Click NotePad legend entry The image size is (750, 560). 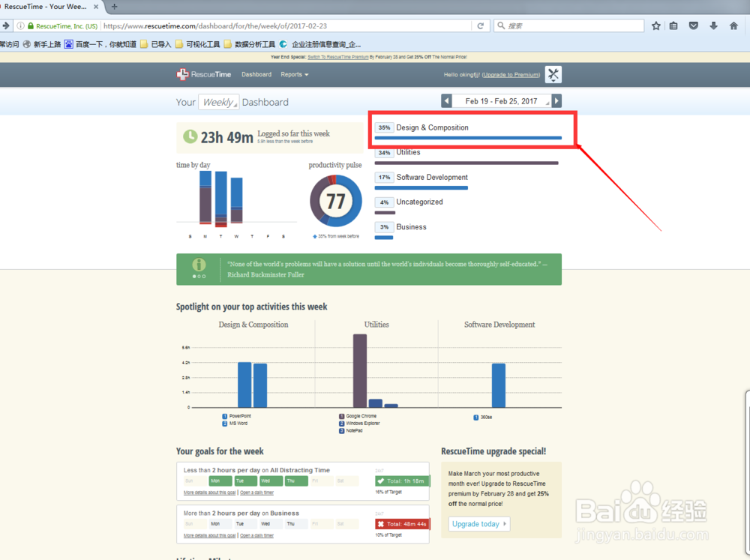pos(350,431)
